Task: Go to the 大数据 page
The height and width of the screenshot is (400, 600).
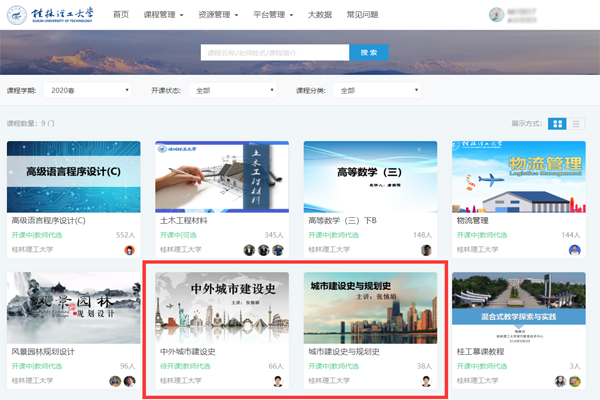Action: [320, 15]
